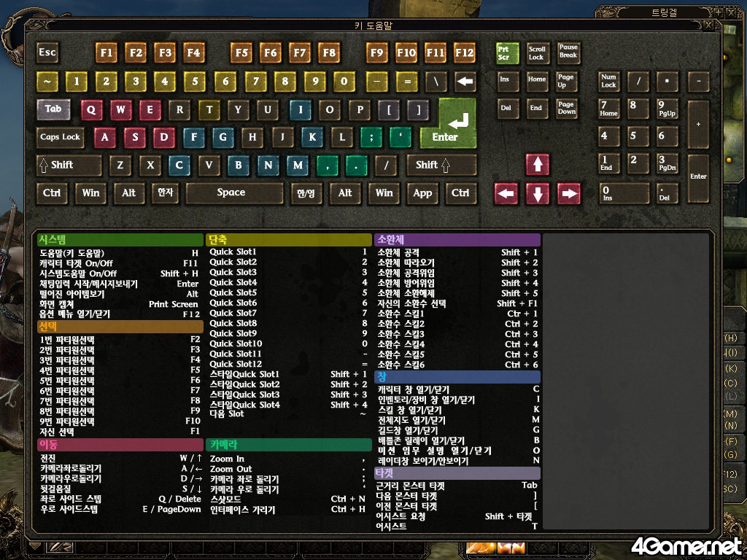Click the 타겟 section header
This screenshot has height=560, width=747.
457,472
